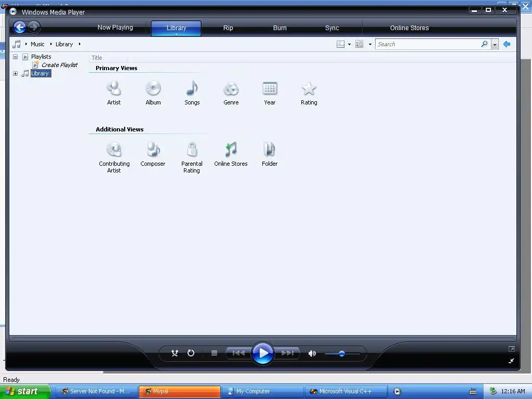Open the Songs view icon
Image resolution: width=532 pixels, height=399 pixels.
192,89
